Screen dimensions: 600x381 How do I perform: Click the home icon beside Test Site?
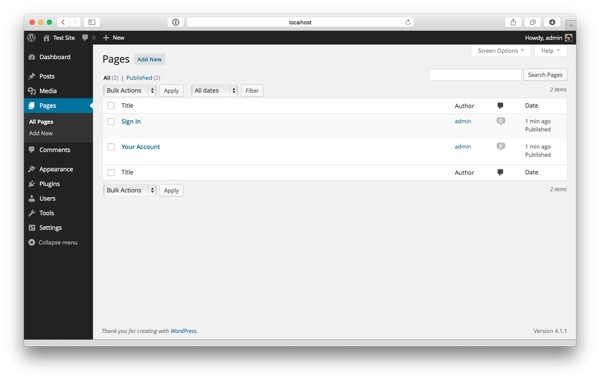tap(46, 38)
